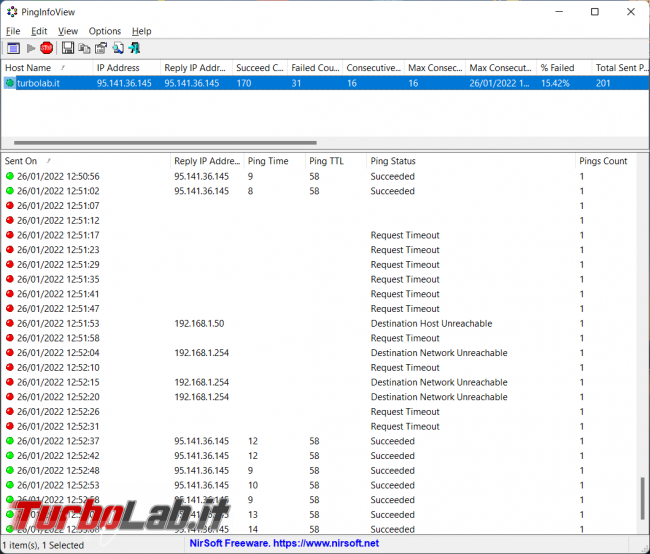Select the turbolab.it host row
Screen dimensions: 650x554
pos(325,83)
